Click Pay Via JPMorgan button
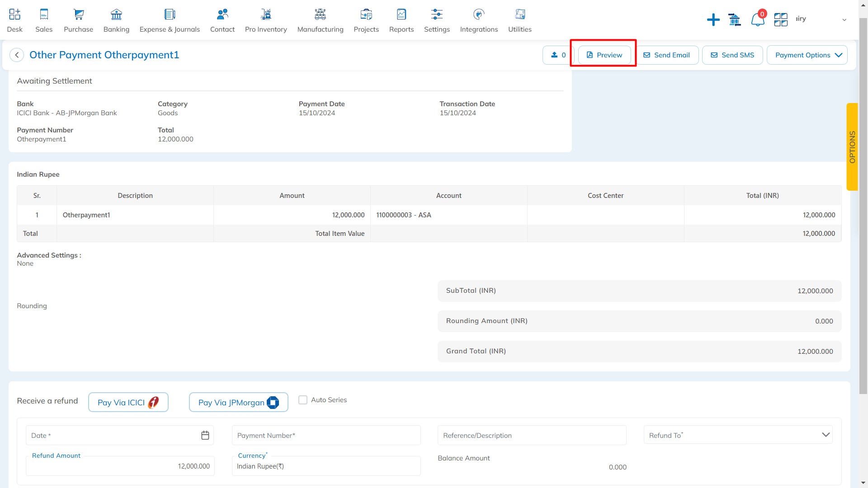 (x=238, y=402)
